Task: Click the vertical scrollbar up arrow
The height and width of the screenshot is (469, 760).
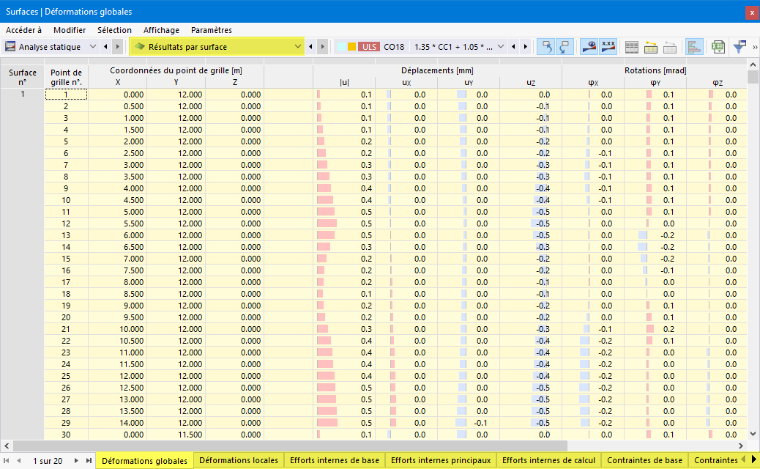Action: 753,64
